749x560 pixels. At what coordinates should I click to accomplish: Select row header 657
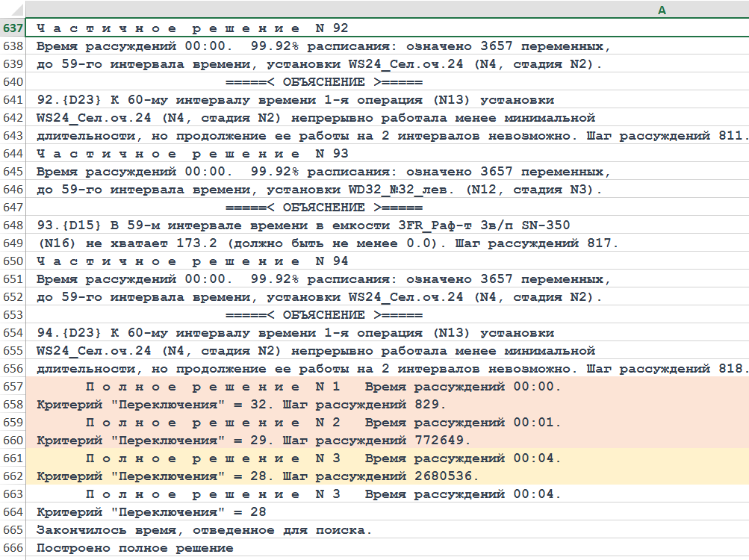point(13,387)
